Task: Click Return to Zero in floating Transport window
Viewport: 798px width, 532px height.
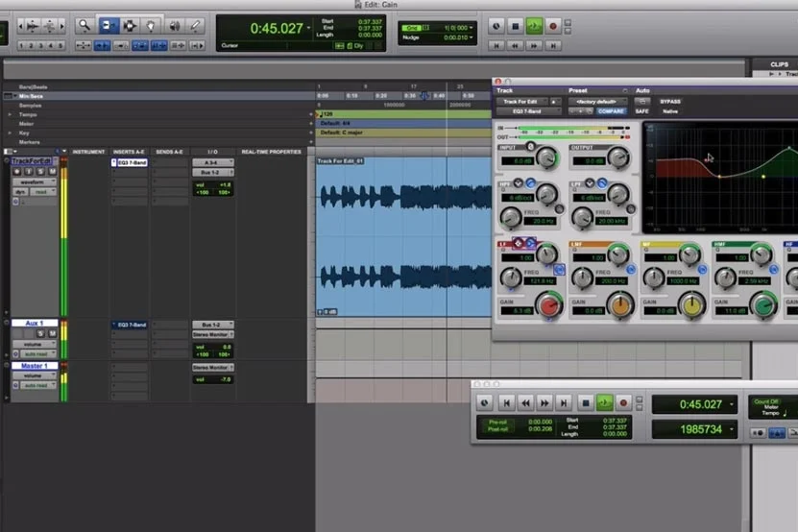Action: pos(506,403)
